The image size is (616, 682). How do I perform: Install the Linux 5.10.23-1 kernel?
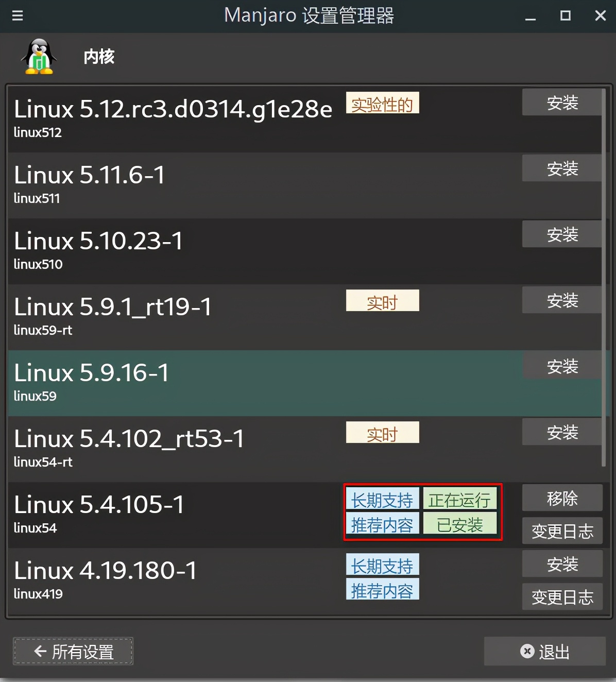point(562,234)
